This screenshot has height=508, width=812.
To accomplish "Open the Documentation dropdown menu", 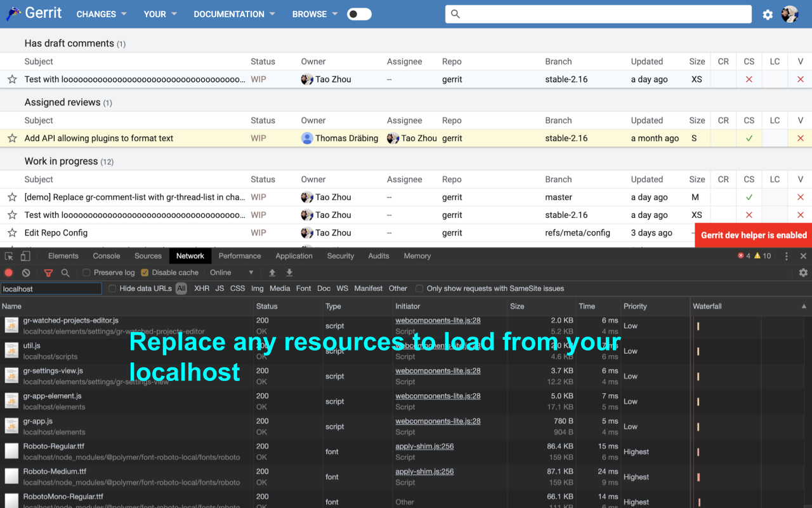I will click(234, 14).
